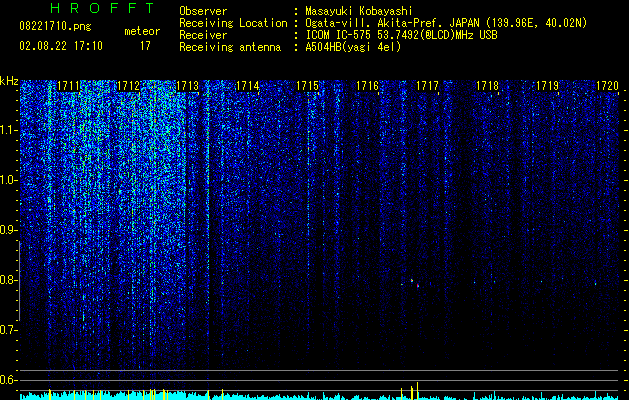
Task: Click the gray vertical range bar at left edge
Action: 19,282
